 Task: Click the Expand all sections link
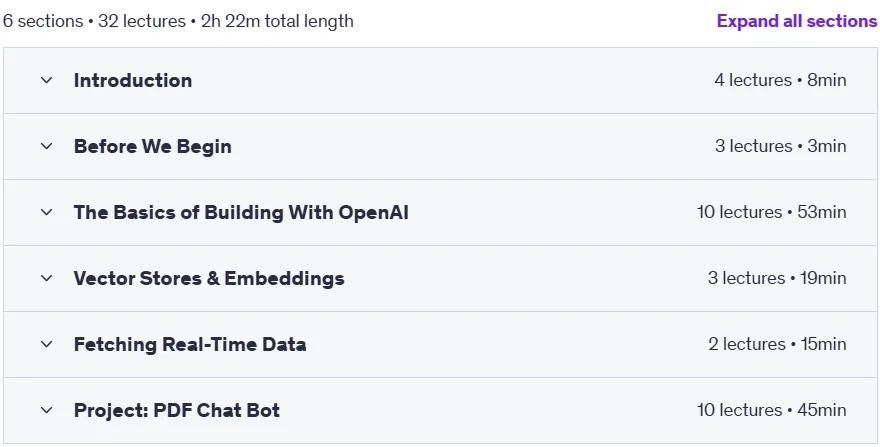(x=796, y=21)
